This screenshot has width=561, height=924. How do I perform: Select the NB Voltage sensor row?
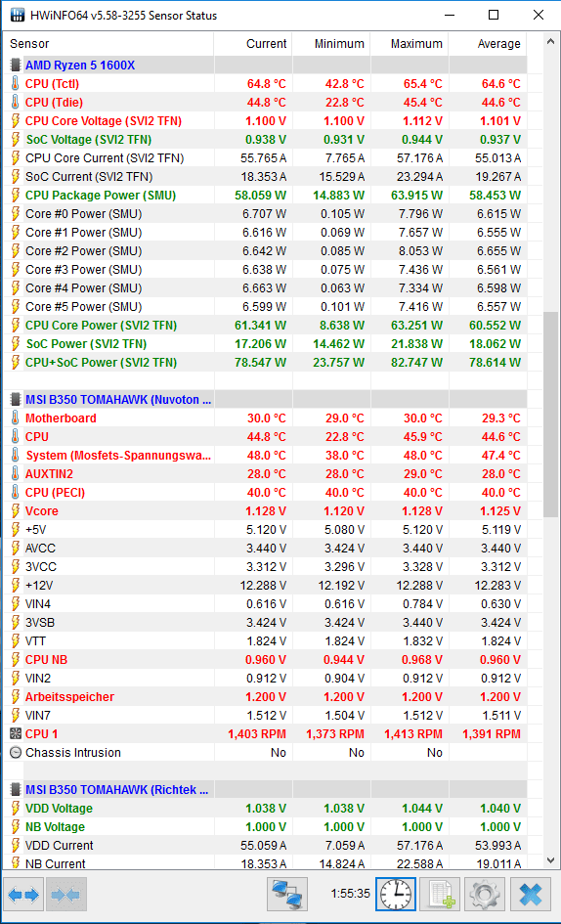(x=265, y=827)
